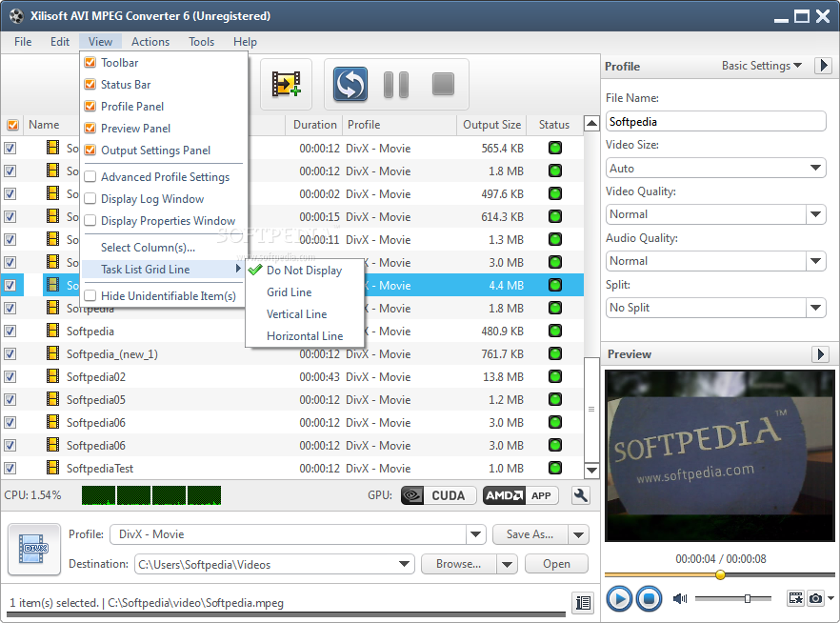Uncheck the Softpedia02 task checkbox
Image resolution: width=840 pixels, height=623 pixels.
(10, 376)
